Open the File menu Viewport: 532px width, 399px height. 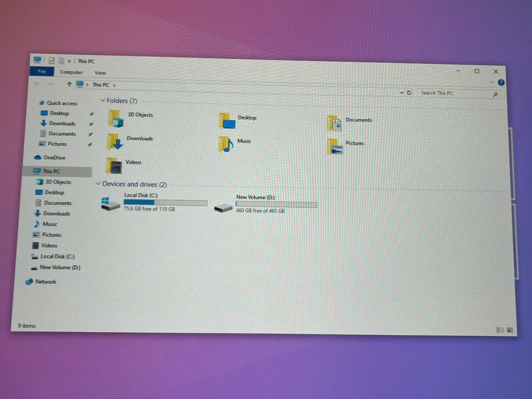(42, 71)
